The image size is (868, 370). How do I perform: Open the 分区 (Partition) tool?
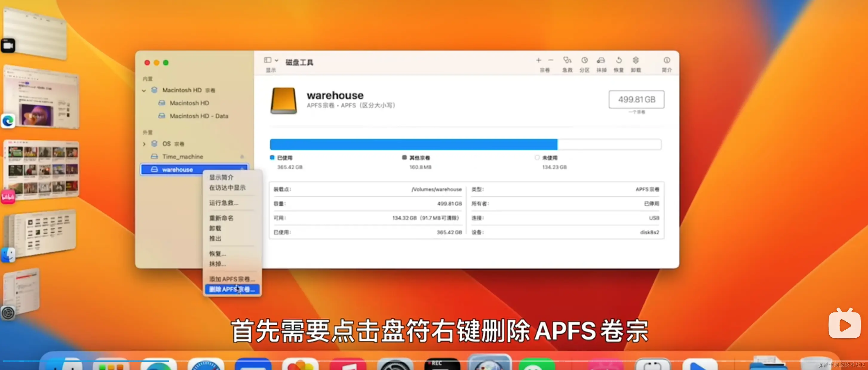(x=584, y=63)
